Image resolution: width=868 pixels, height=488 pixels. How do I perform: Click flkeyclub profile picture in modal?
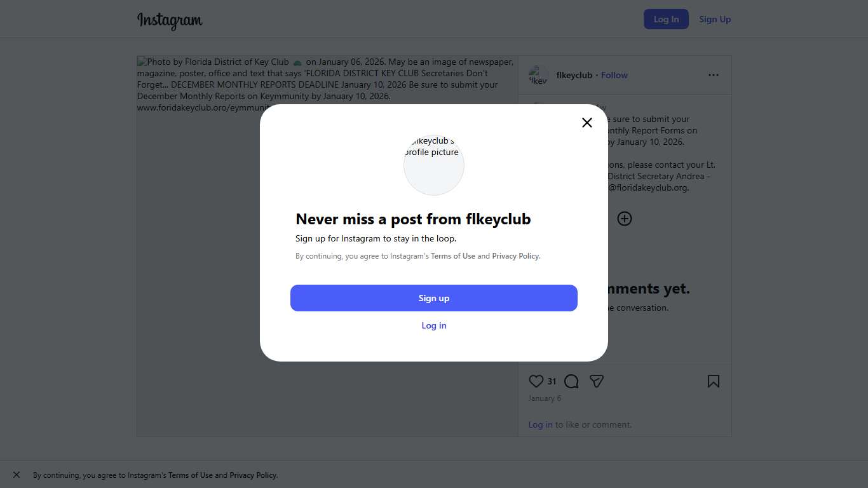click(x=434, y=165)
